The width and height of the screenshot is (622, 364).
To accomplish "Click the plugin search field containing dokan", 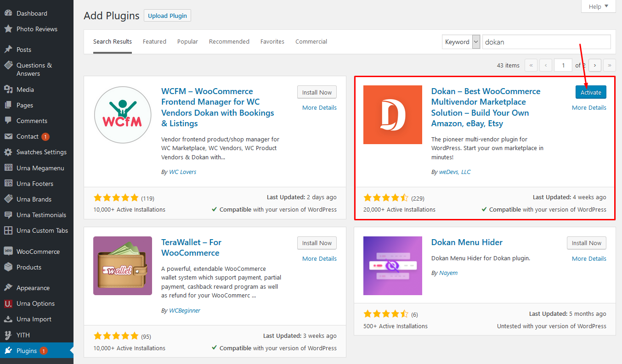I will [547, 42].
